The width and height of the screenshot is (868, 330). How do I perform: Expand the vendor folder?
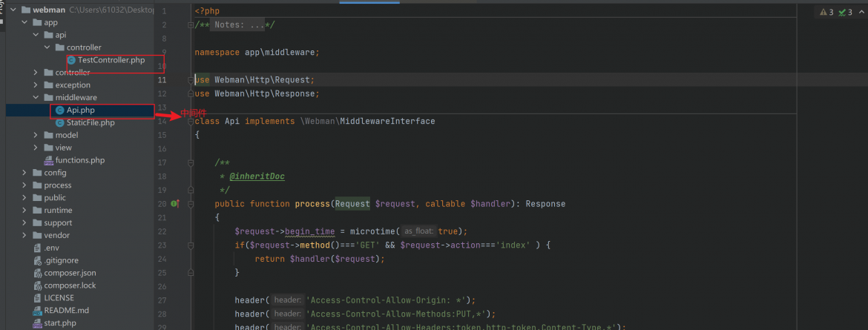point(24,235)
